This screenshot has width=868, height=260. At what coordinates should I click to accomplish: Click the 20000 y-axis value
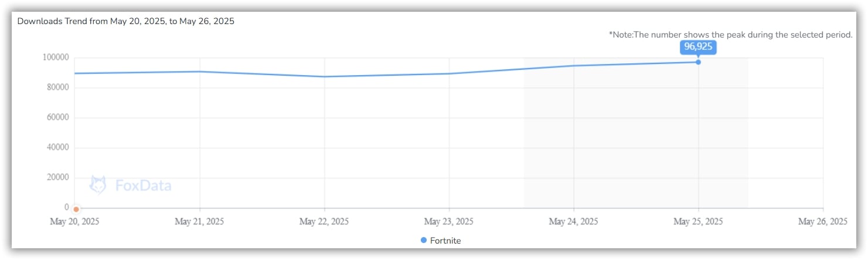click(x=58, y=178)
